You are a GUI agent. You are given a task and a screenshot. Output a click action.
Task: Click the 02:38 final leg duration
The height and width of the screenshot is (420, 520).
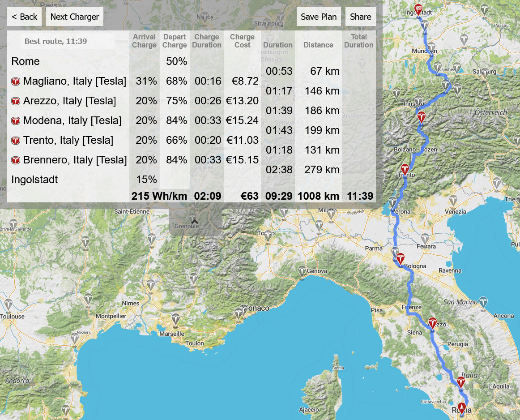point(279,170)
